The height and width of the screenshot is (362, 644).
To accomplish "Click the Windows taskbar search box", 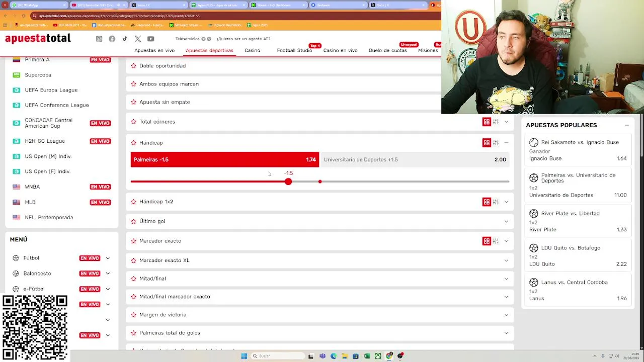I will click(278, 356).
